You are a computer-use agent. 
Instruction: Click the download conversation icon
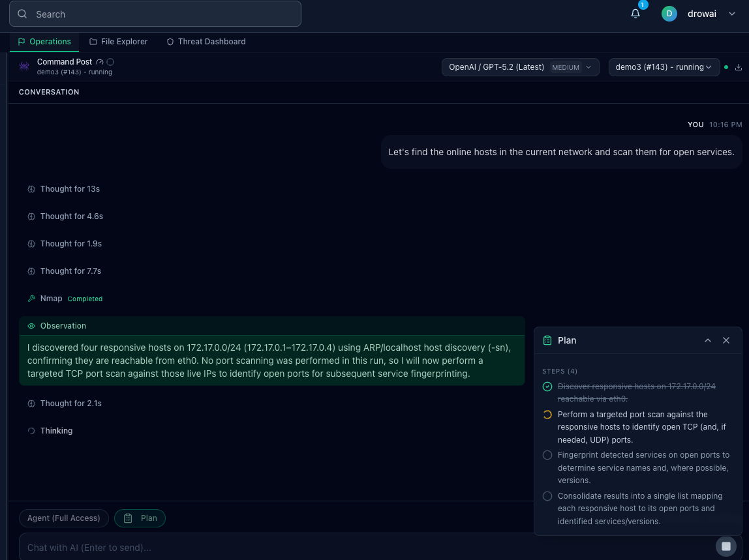click(739, 67)
